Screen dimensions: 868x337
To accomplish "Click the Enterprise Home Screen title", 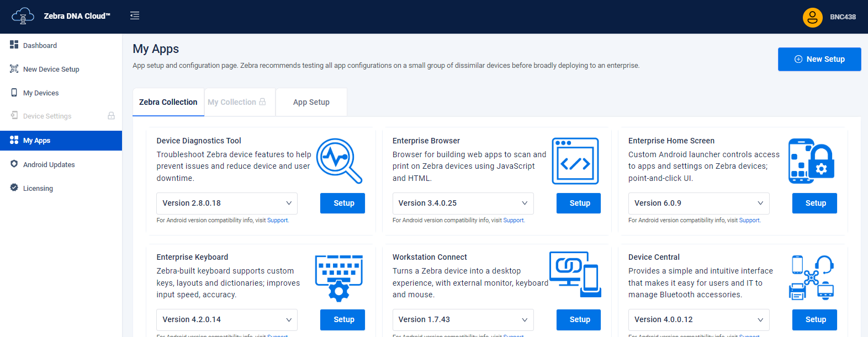I will [671, 141].
